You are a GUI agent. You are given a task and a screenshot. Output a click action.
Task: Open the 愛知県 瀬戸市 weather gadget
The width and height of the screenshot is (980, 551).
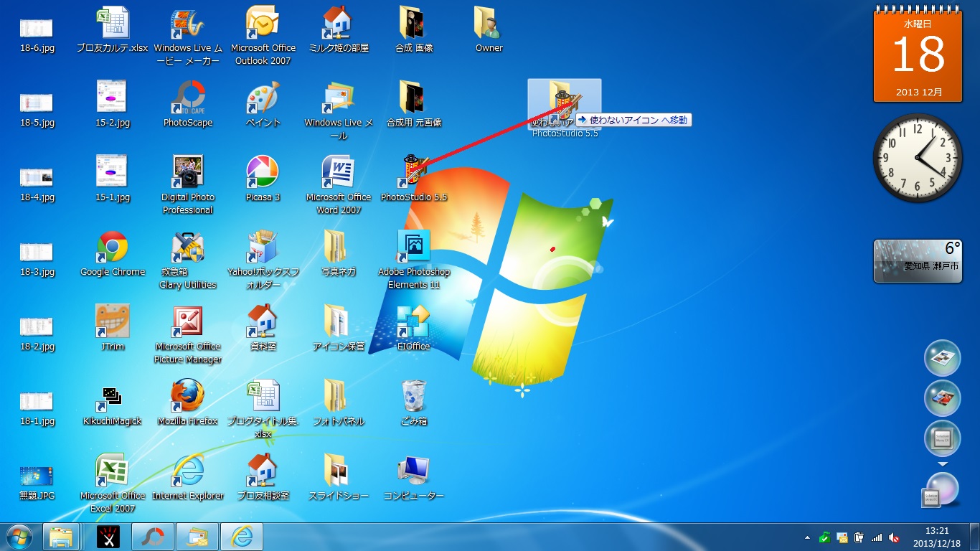(x=918, y=260)
